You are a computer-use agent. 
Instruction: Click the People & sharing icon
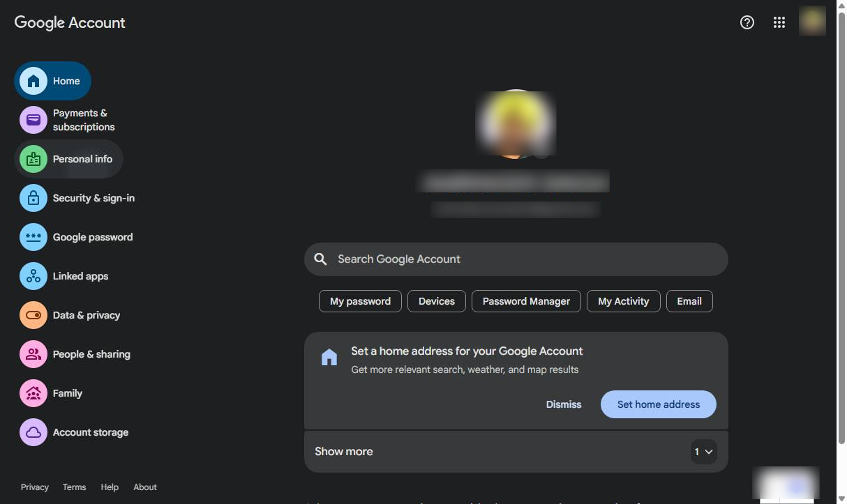coord(33,354)
